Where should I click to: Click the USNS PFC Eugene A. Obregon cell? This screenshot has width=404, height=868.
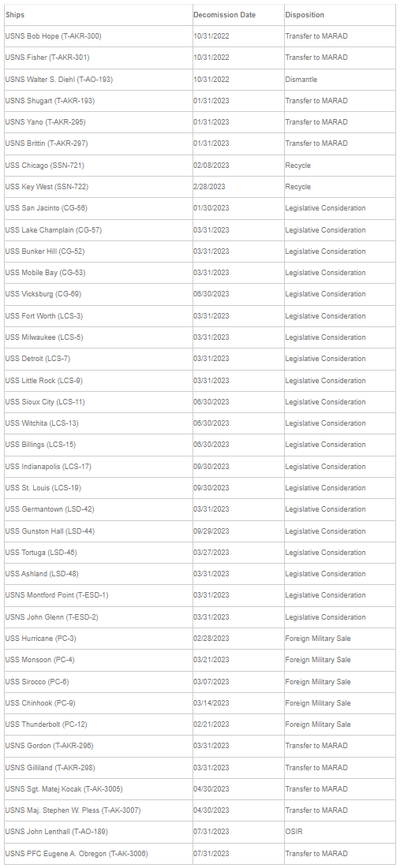coord(98,854)
